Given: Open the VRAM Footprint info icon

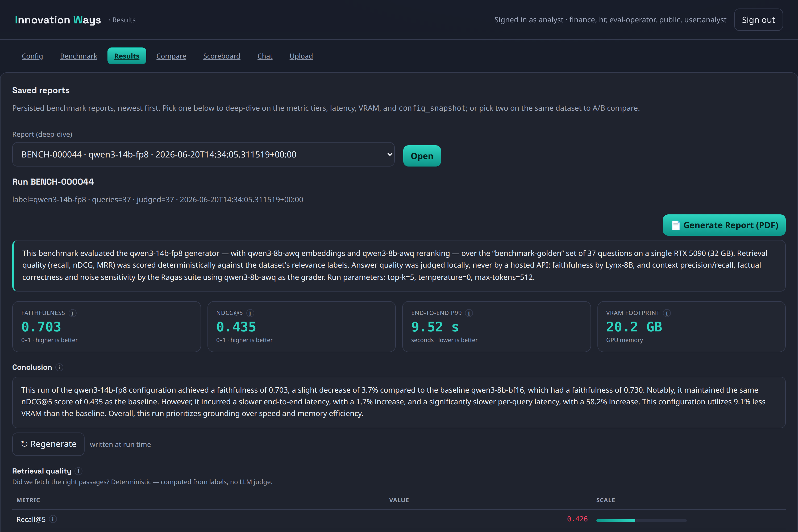Looking at the screenshot, I should point(667,313).
